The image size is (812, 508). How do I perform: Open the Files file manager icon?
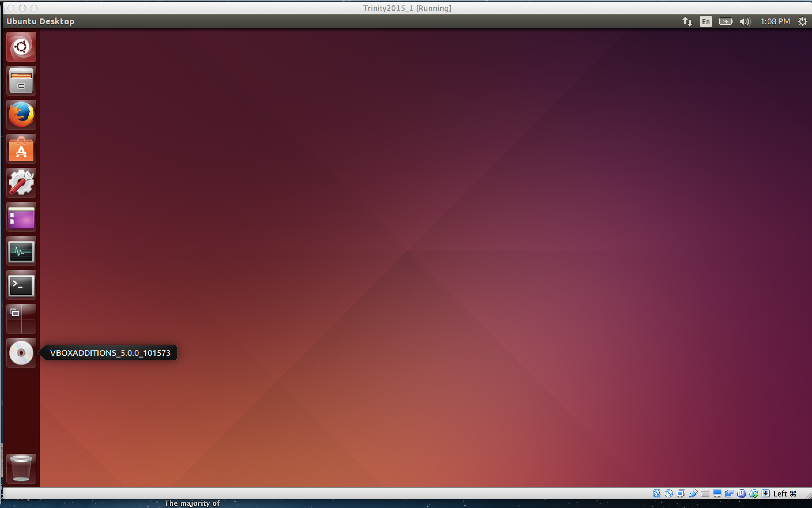[21, 81]
